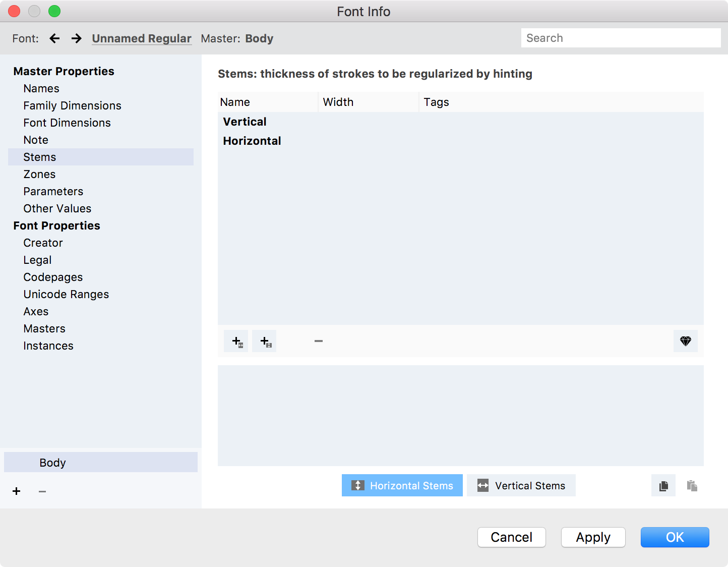Paste stems with the paste icon

(692, 485)
